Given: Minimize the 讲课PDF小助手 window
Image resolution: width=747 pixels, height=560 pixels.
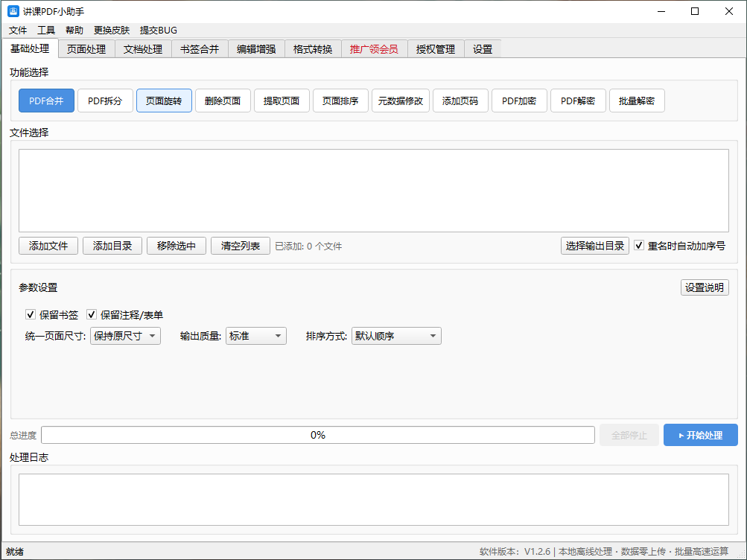Looking at the screenshot, I should [x=661, y=11].
